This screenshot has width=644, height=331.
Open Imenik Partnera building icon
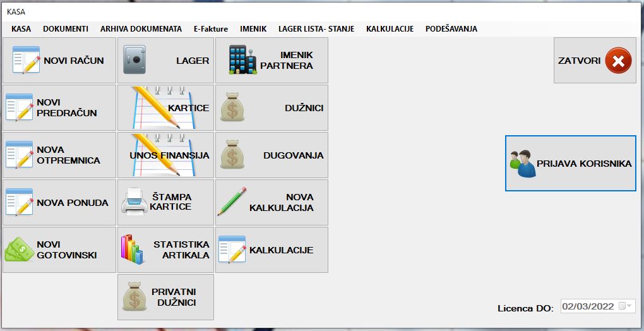tap(243, 61)
